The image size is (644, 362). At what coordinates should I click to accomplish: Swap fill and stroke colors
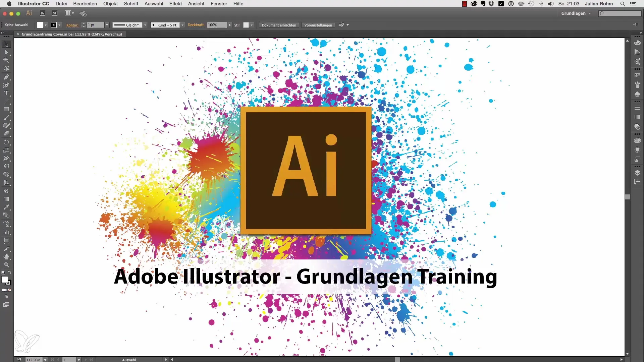click(10, 273)
